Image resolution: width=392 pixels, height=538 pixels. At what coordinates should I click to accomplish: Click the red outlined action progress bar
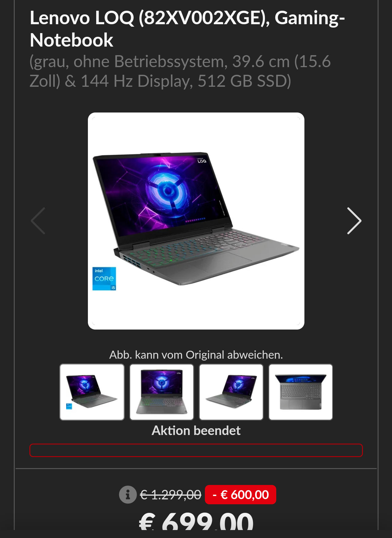click(x=196, y=450)
